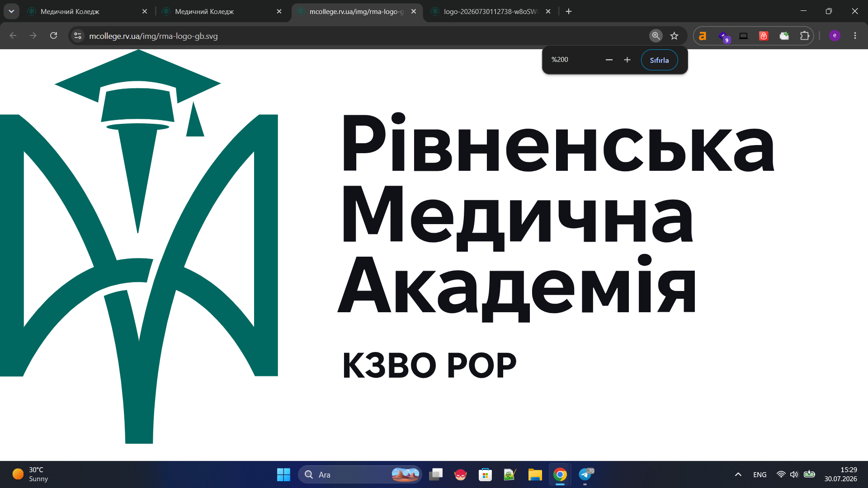
Task: Open the logo-20260730112738 tab
Action: coord(491,11)
